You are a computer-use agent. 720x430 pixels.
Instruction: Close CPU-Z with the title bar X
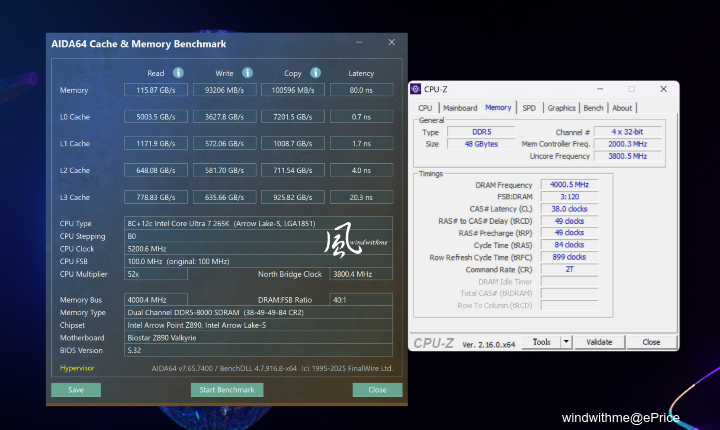coord(664,89)
